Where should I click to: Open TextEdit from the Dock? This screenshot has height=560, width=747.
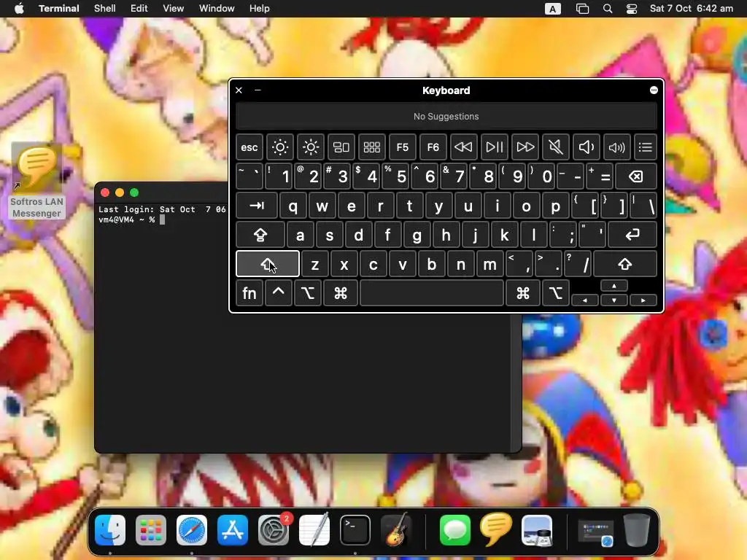point(314,530)
